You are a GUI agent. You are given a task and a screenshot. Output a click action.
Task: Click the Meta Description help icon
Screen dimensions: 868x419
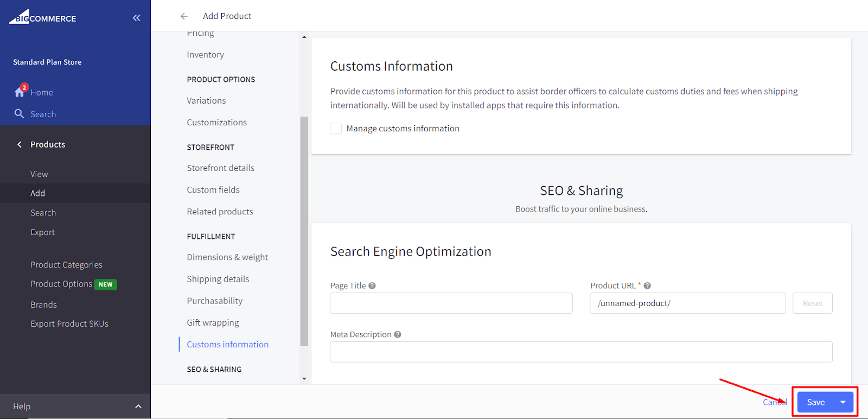click(398, 334)
